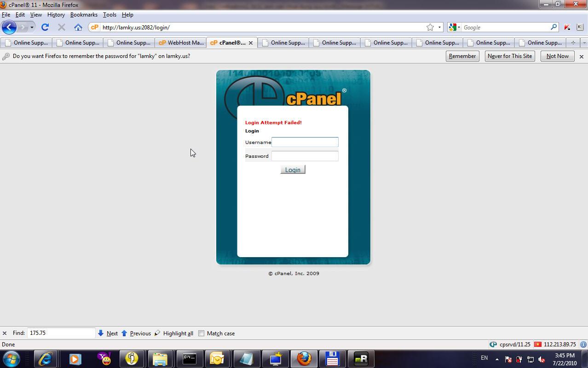Open the Windows Start menu
The width and height of the screenshot is (588, 368).
pyautogui.click(x=12, y=358)
